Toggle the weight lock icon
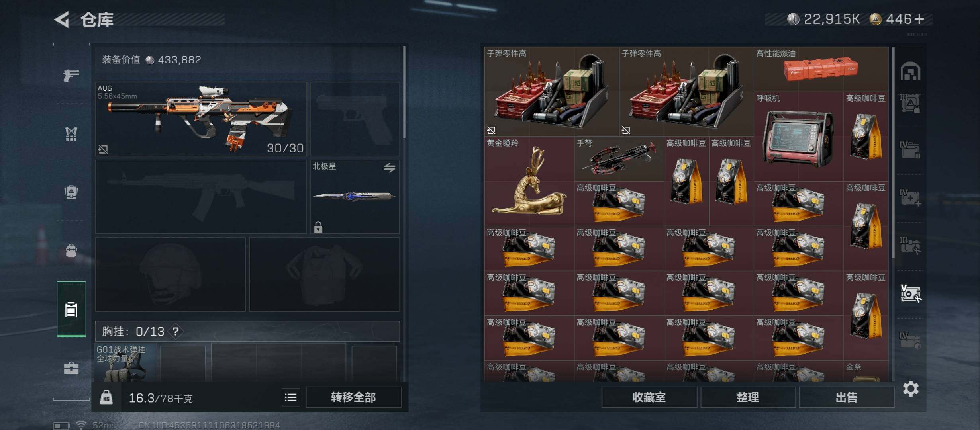980x430 pixels. 106,397
